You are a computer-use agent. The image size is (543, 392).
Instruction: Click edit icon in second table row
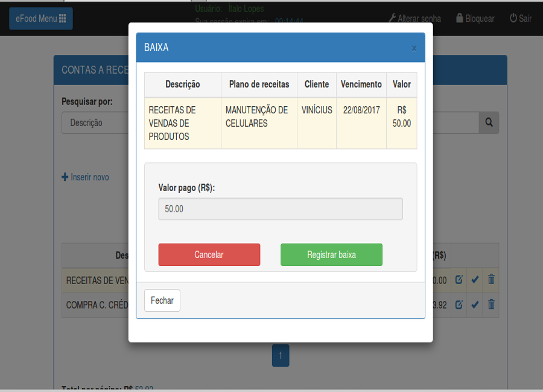pos(459,305)
